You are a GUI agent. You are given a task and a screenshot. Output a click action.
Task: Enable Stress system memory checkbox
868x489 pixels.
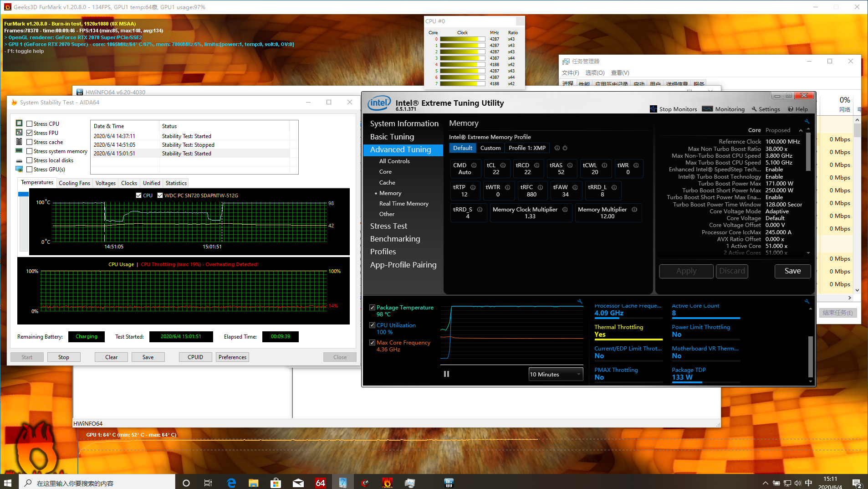coord(29,151)
